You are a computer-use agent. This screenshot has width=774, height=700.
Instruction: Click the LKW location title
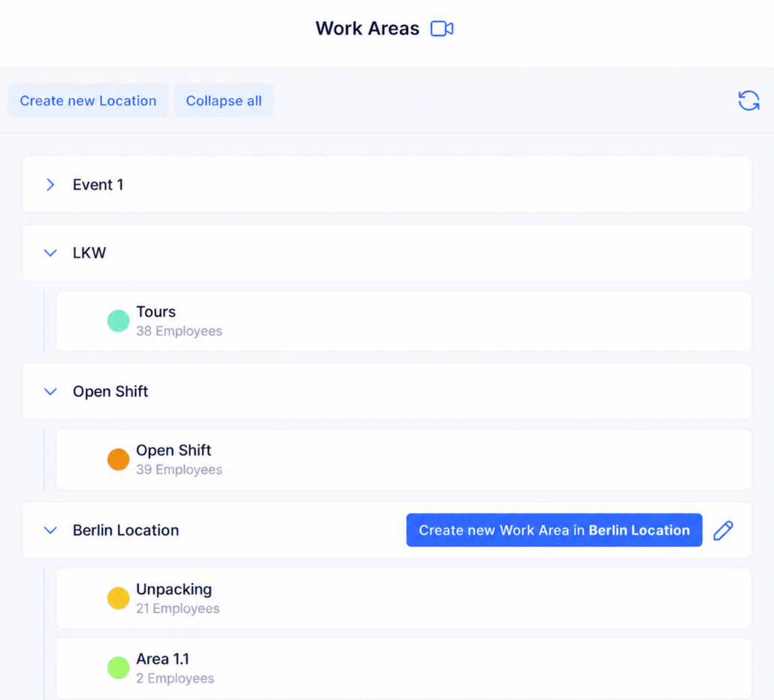(89, 253)
